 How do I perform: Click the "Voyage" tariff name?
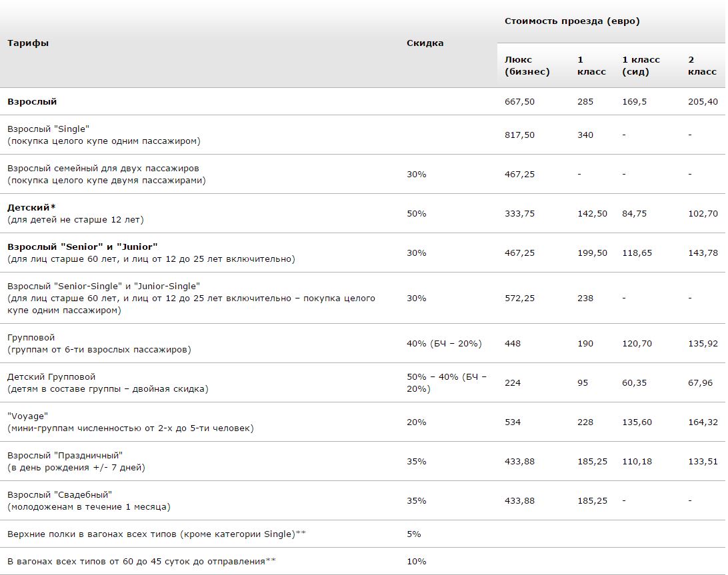(27, 416)
